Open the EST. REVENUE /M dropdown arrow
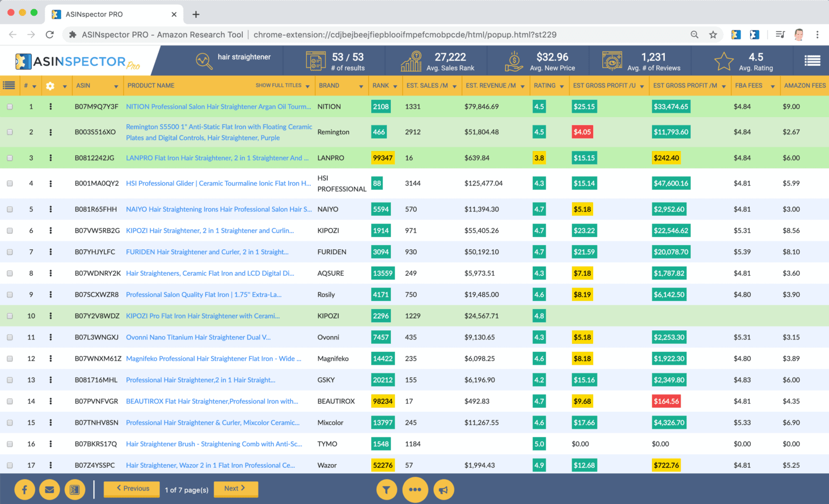829x504 pixels. pos(522,86)
